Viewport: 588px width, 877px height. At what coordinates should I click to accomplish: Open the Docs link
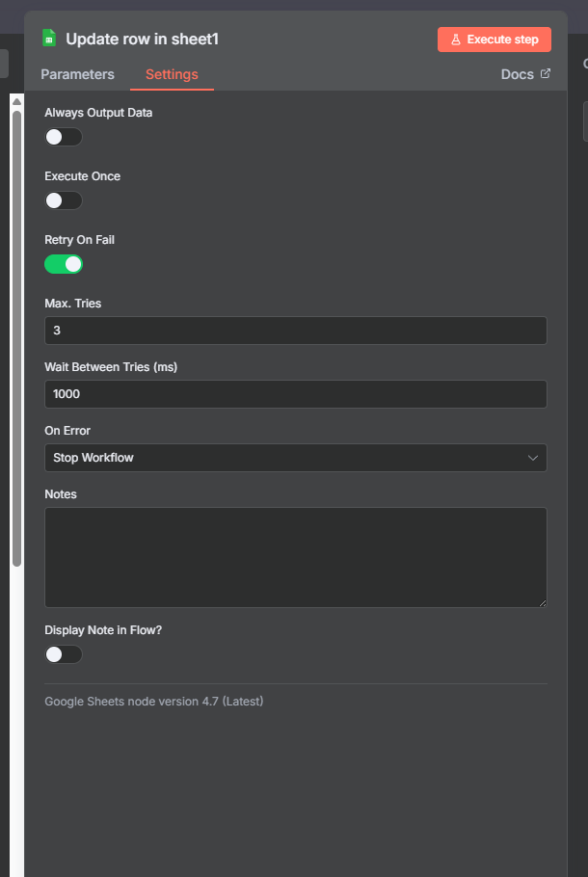[x=518, y=74]
